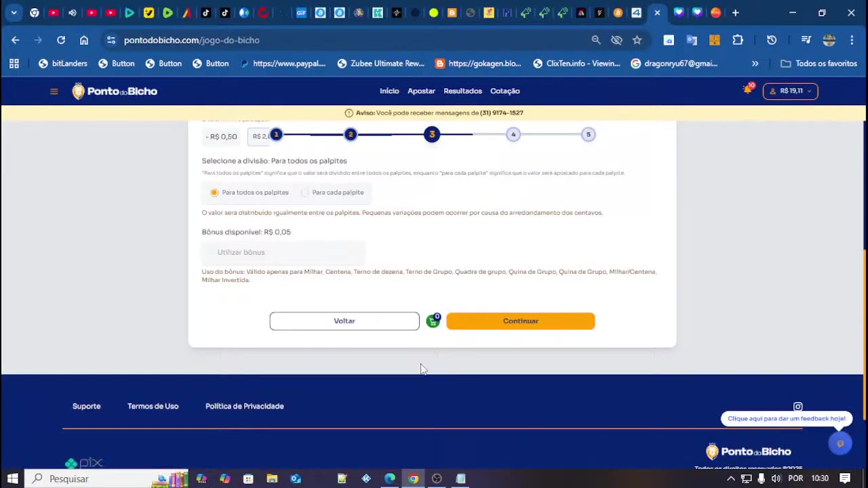Jump to step 5 on progress stepper

589,134
